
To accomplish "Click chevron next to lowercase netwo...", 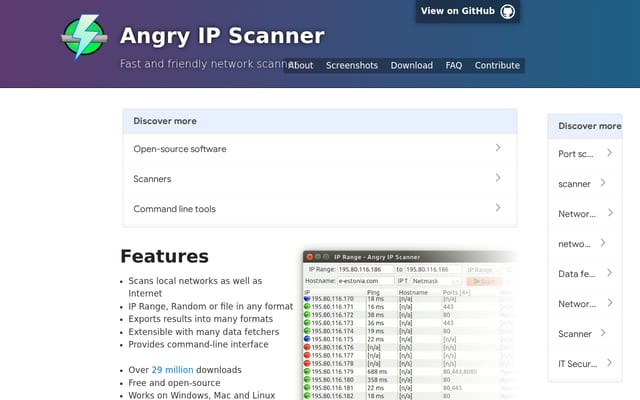I will point(603,243).
